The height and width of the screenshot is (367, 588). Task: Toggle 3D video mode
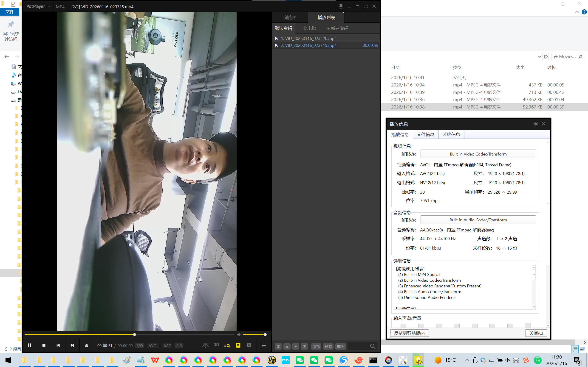click(216, 345)
